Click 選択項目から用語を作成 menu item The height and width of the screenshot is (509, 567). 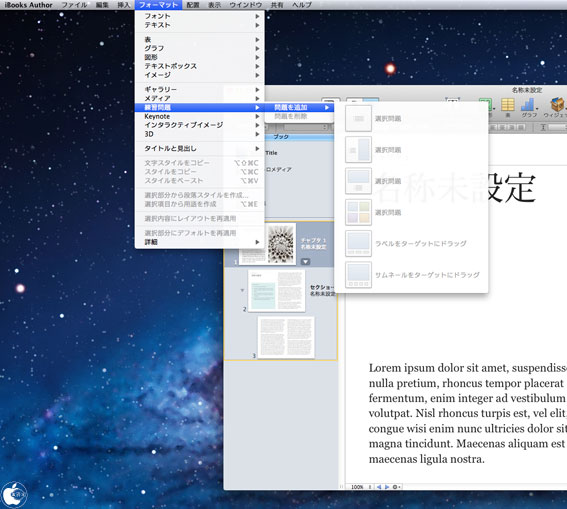(200, 204)
